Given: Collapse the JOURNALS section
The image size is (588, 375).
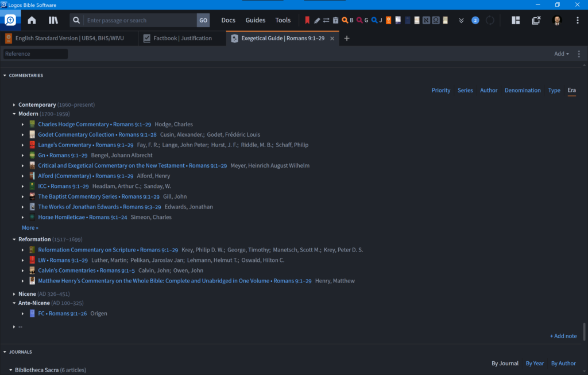Looking at the screenshot, I should pyautogui.click(x=5, y=352).
